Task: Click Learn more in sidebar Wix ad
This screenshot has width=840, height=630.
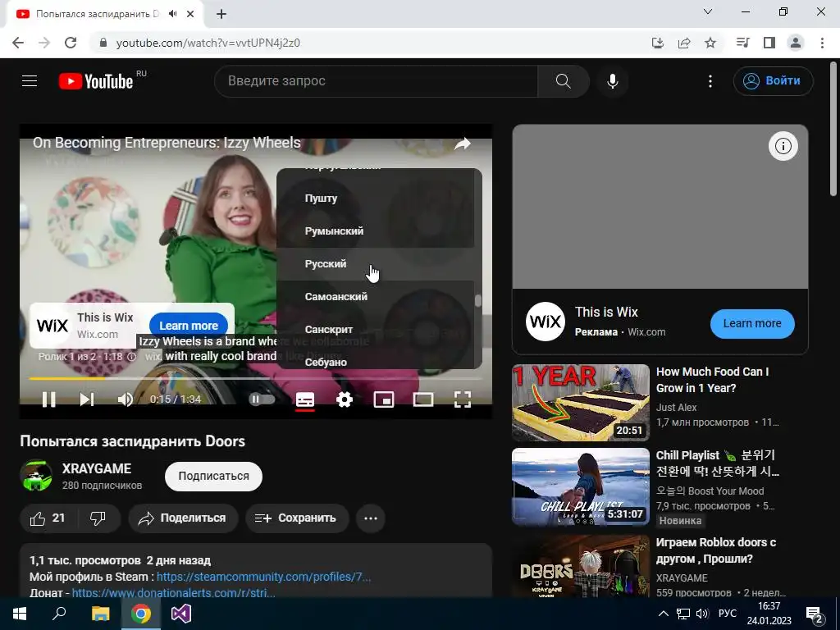Action: (752, 323)
